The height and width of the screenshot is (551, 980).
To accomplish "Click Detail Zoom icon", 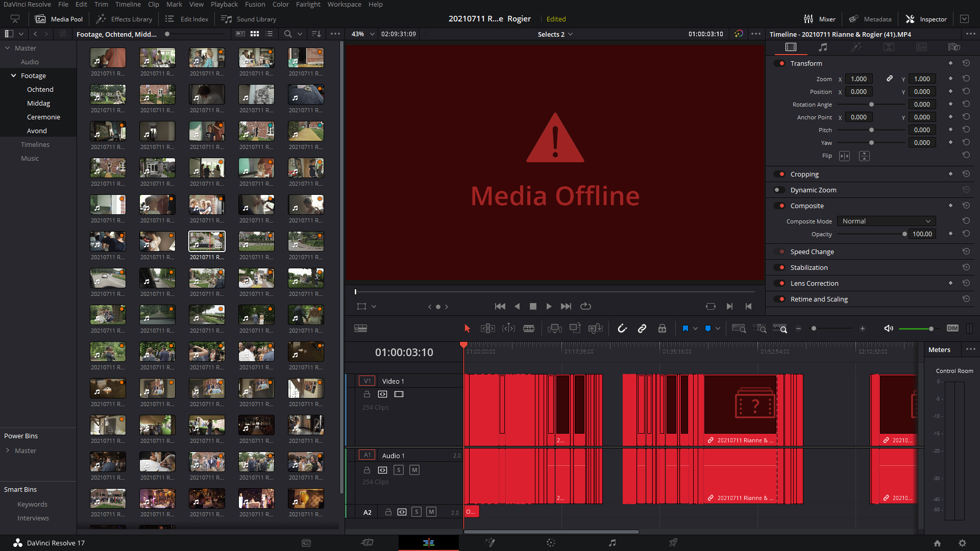I will 759,329.
